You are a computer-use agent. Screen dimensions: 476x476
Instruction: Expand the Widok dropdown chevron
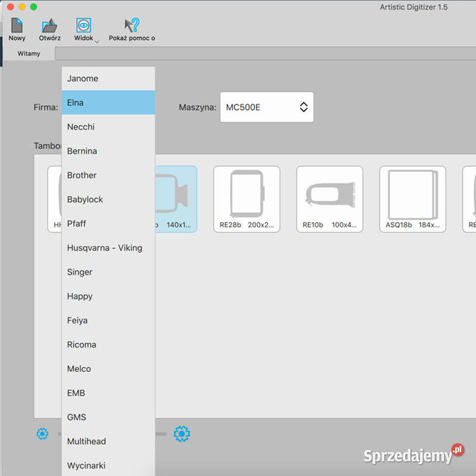[97, 42]
